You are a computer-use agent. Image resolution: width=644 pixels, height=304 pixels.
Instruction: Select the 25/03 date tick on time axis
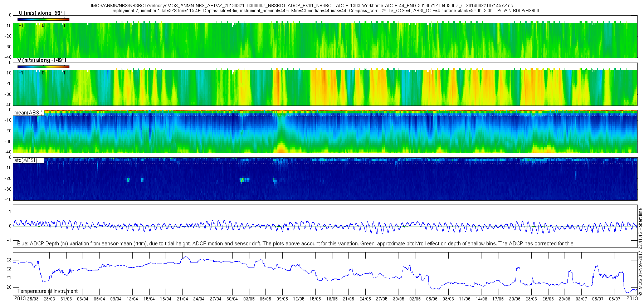(33, 299)
